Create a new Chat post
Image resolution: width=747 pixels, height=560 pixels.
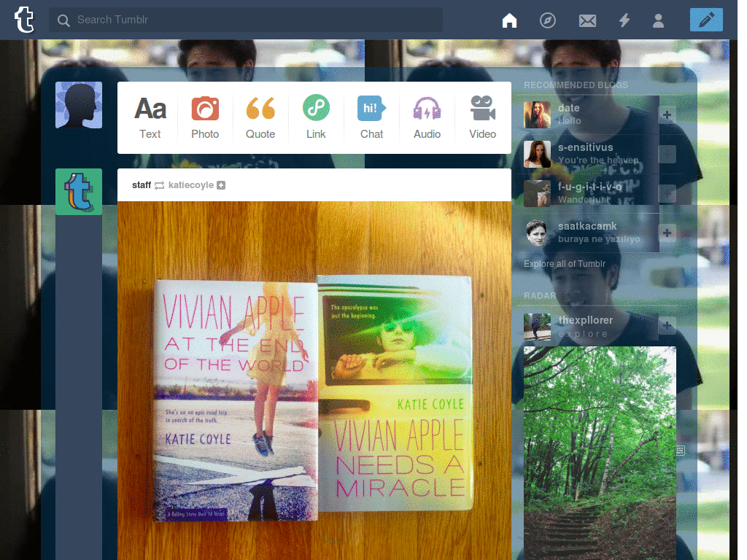pos(371,117)
